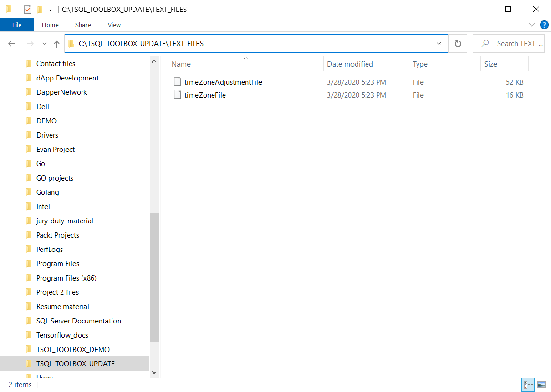Open the Customize Quick Access Toolbar dropdown
Viewport: 551px width, 392px height.
pos(50,10)
